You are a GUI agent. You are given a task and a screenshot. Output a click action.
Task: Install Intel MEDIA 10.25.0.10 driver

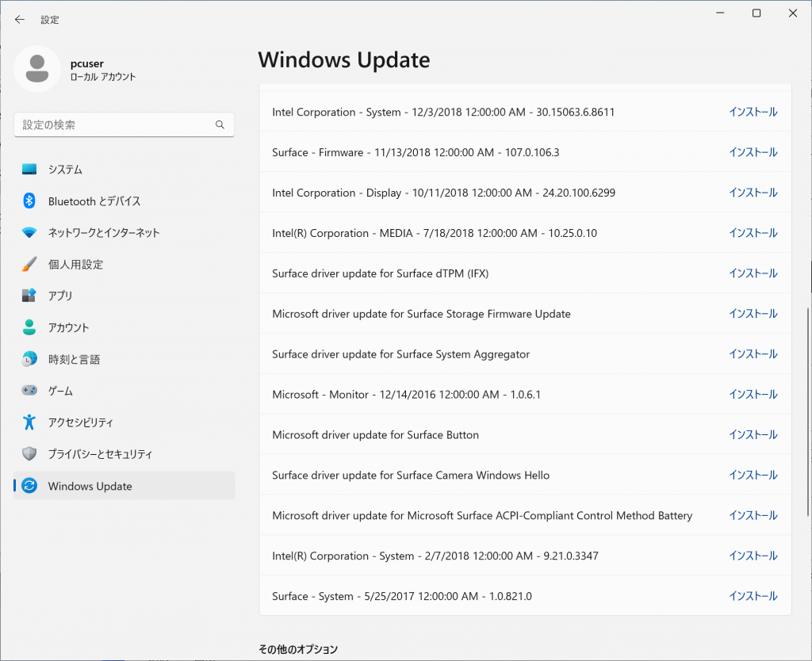[x=753, y=233]
